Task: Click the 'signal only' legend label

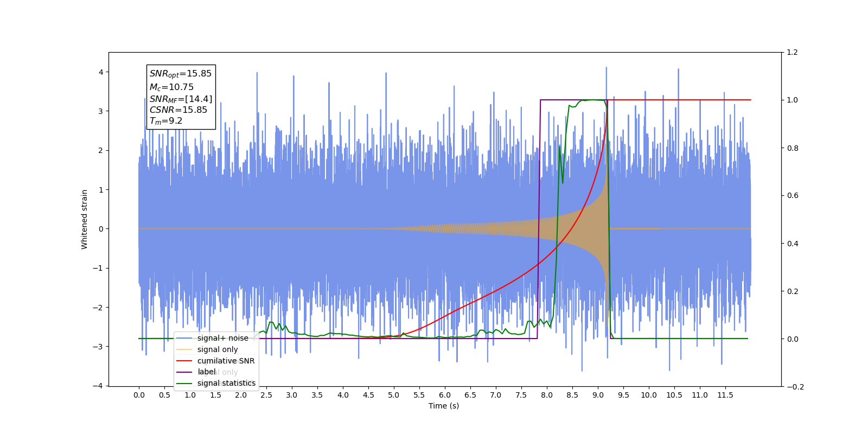Action: coord(218,349)
